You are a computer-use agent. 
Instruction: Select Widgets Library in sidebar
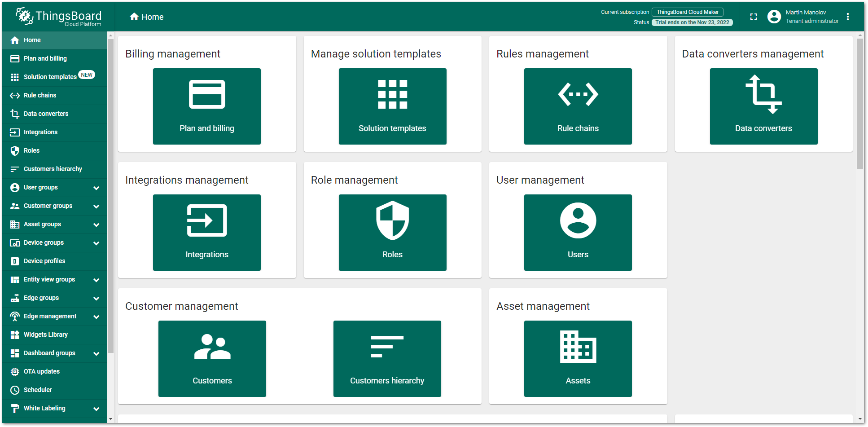click(x=46, y=335)
